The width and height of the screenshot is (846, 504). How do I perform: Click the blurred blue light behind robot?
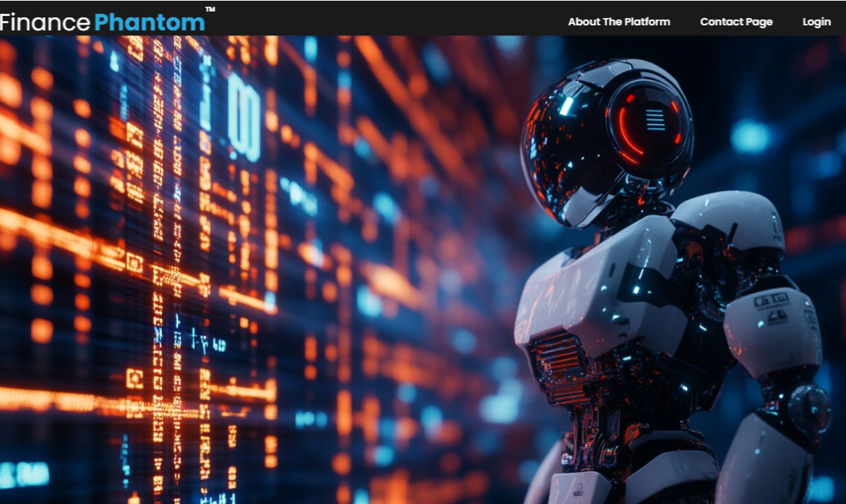click(x=751, y=137)
